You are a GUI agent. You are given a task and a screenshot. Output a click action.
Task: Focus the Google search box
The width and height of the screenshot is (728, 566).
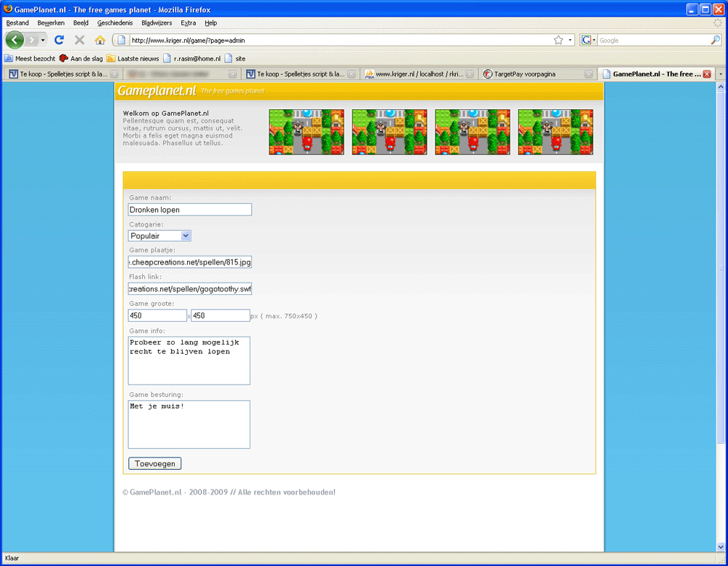[654, 41]
